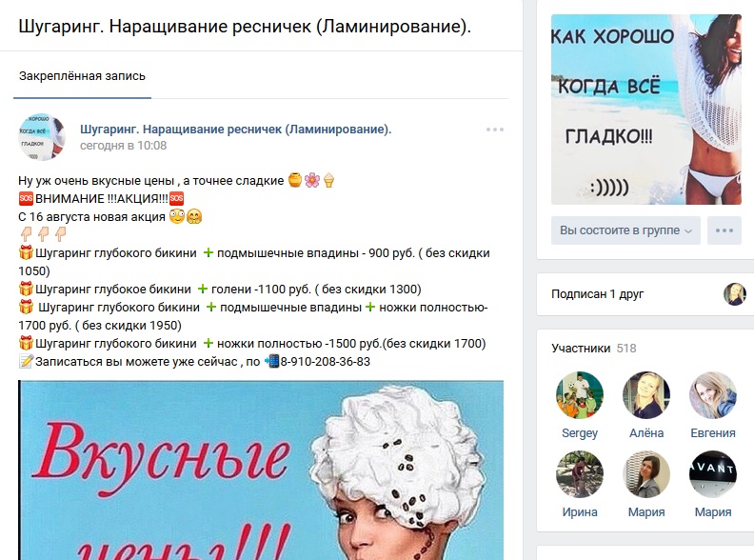
Task: Open Ирина's member profile avatar
Action: [580, 474]
